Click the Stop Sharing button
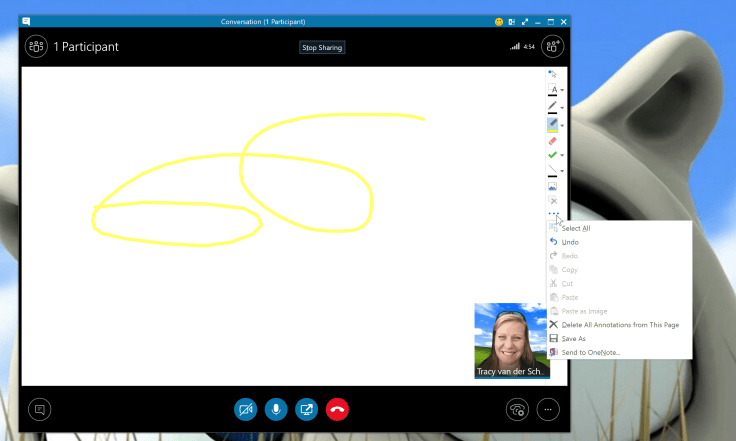The height and width of the screenshot is (441, 736). (322, 47)
